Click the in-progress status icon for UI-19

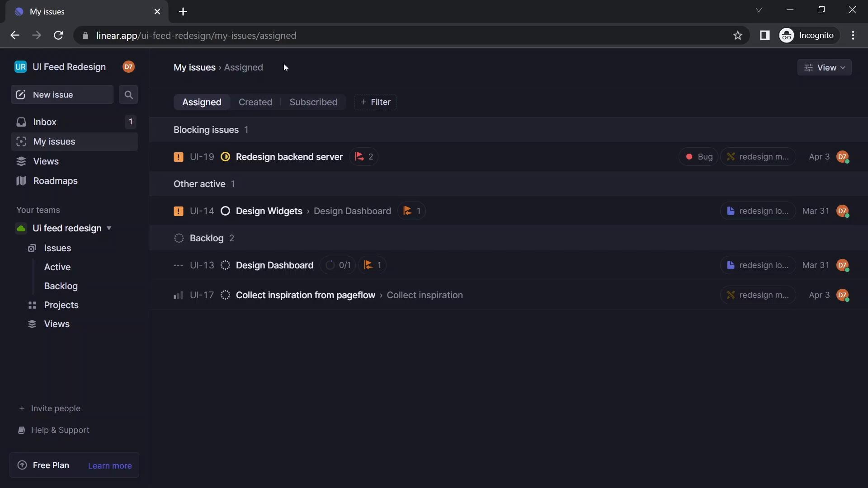225,156
